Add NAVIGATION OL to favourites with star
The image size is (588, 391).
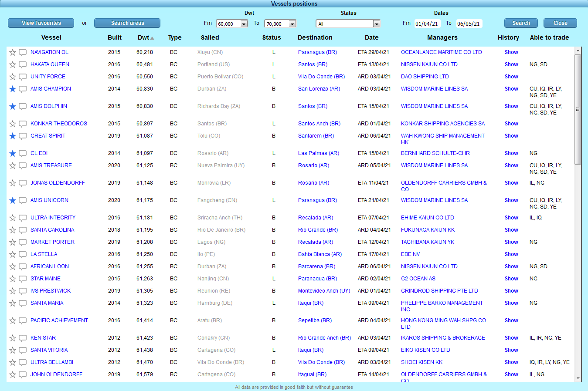pyautogui.click(x=13, y=52)
